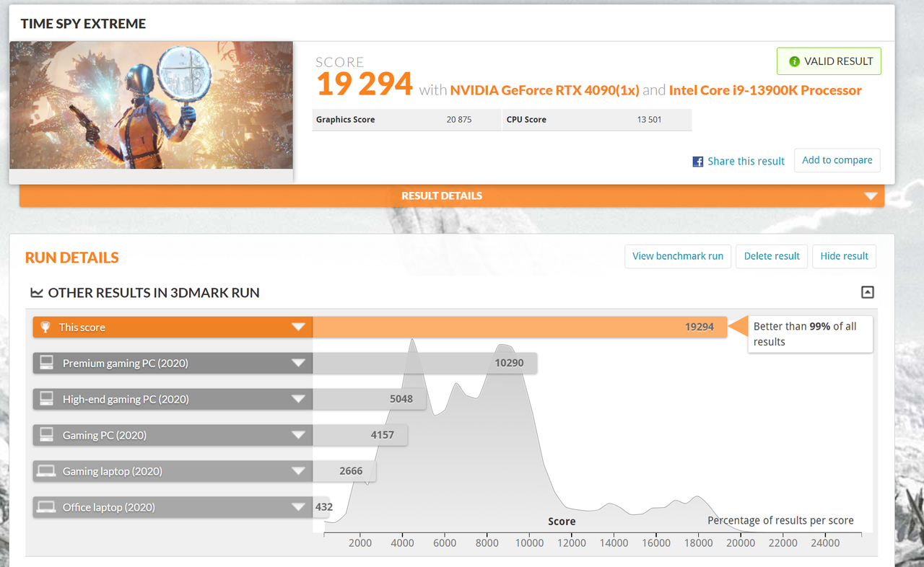The width and height of the screenshot is (924, 567).
Task: Click the Gaming laptop 2666 bar
Action: point(344,471)
